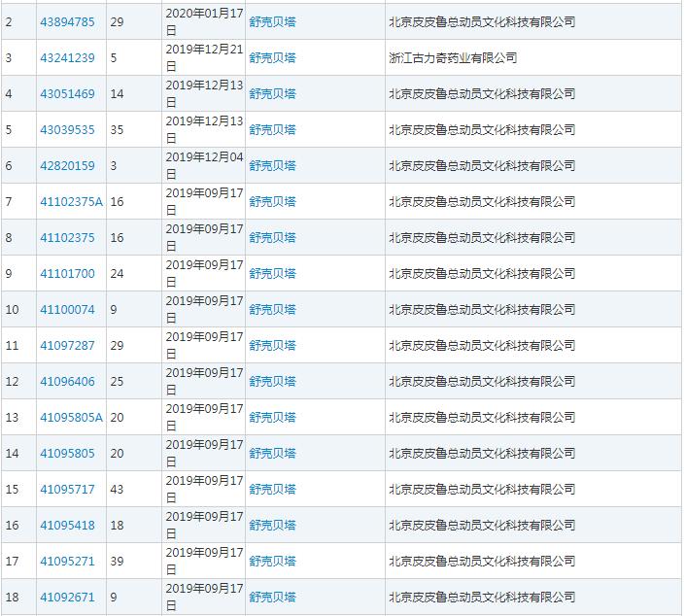The width and height of the screenshot is (685, 616).
Task: Open application number 43051469 link
Action: click(67, 93)
